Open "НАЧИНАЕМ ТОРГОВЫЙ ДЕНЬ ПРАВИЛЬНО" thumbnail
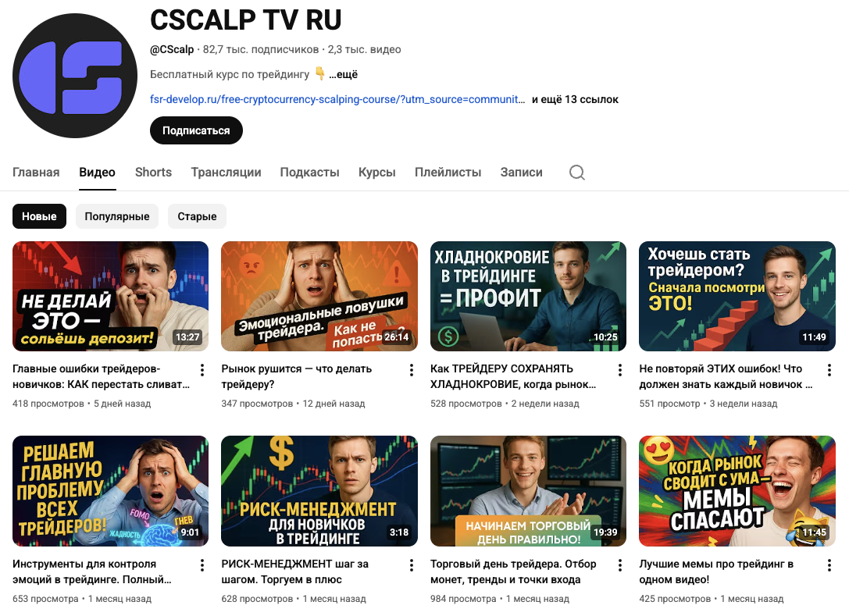849x616 pixels. click(529, 491)
